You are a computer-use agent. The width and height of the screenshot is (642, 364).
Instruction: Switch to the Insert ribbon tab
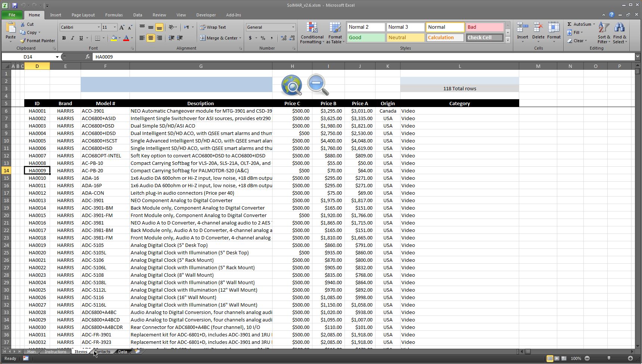tap(56, 15)
